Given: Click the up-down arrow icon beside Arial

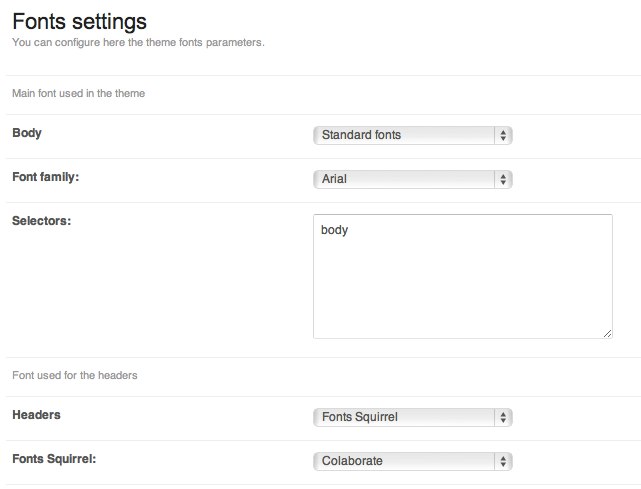Looking at the screenshot, I should [503, 180].
